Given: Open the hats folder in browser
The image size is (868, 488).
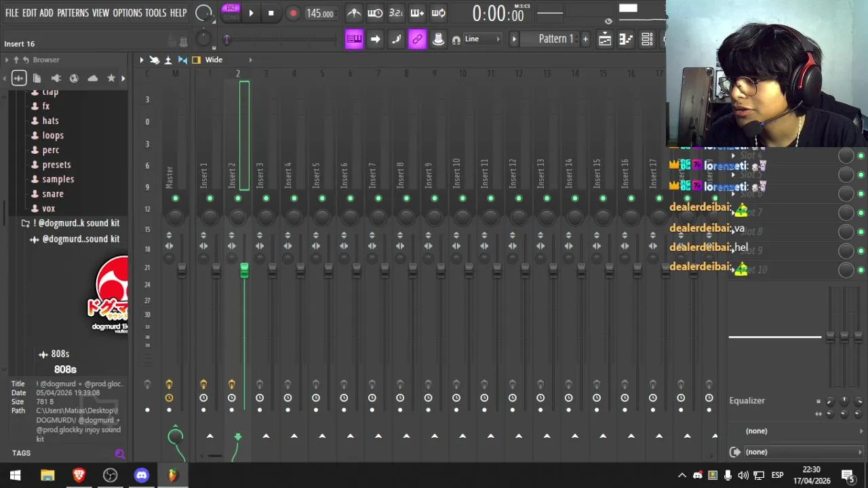Looking at the screenshot, I should [50, 121].
